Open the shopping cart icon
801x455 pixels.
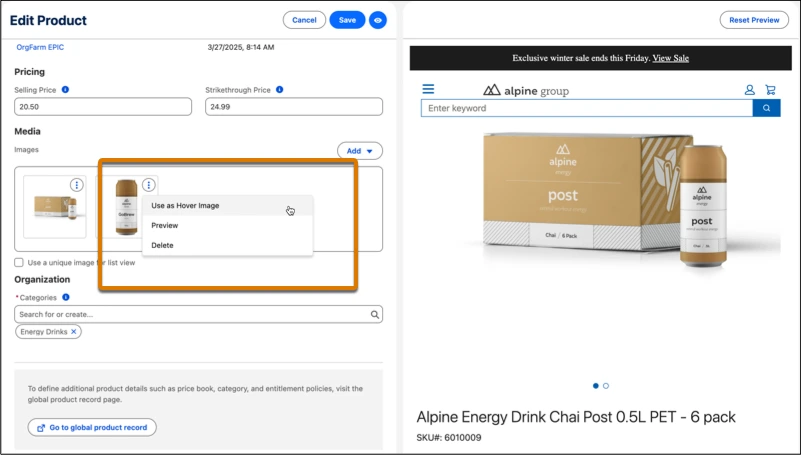770,90
